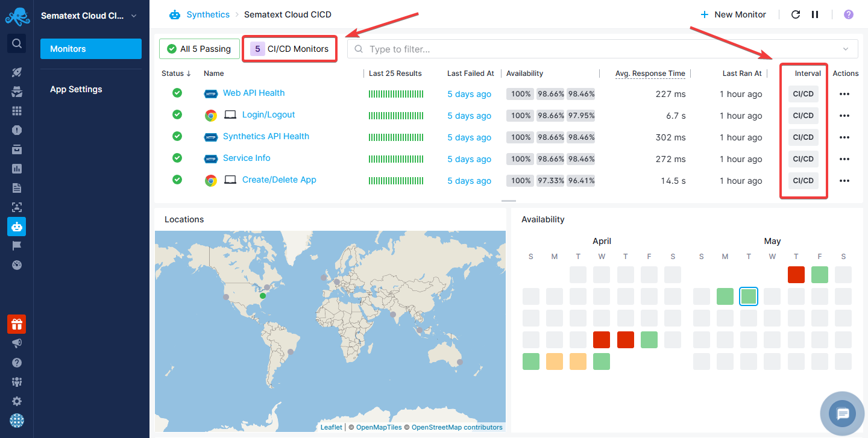Open the scan frame icon in sidebar
The width and height of the screenshot is (868, 438).
(17, 207)
